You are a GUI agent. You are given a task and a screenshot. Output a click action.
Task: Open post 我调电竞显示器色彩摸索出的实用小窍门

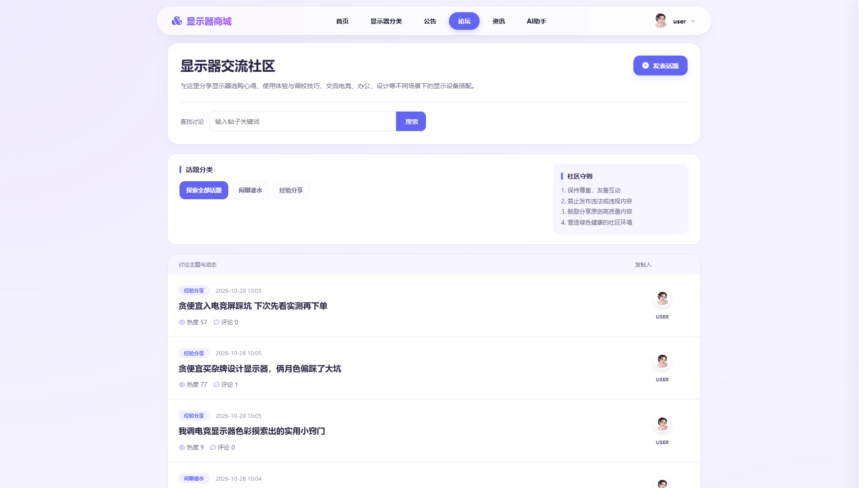coord(252,431)
